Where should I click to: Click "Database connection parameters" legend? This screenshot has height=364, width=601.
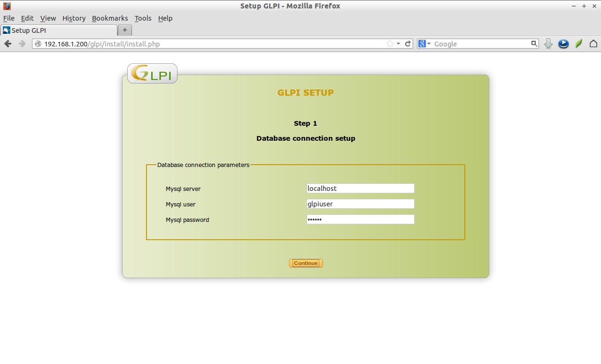(x=203, y=165)
